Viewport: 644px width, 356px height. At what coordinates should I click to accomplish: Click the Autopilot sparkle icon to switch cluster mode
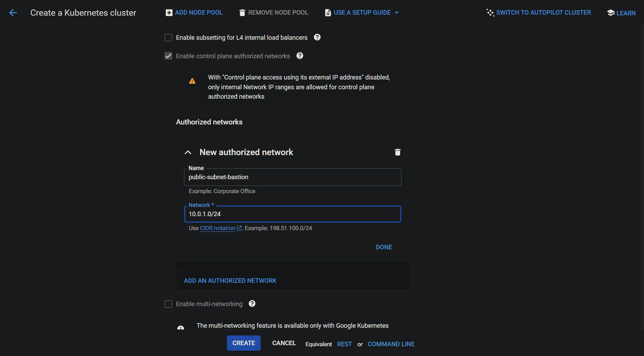tap(490, 12)
